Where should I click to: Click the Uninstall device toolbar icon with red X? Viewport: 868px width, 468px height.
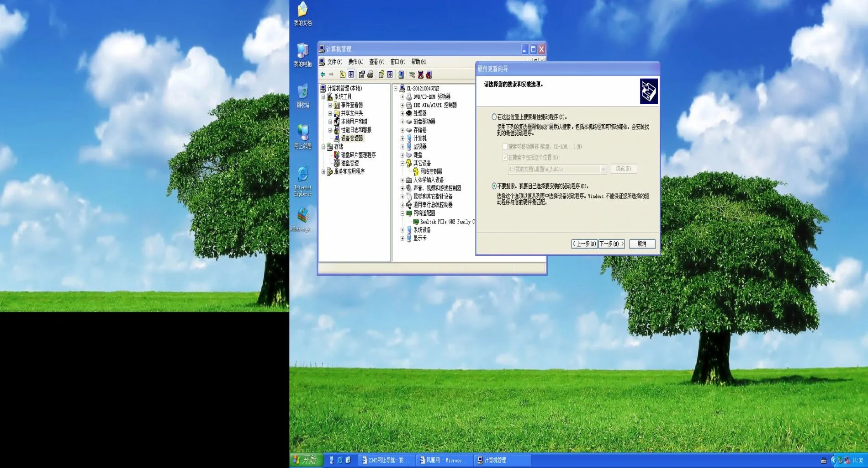tap(421, 74)
